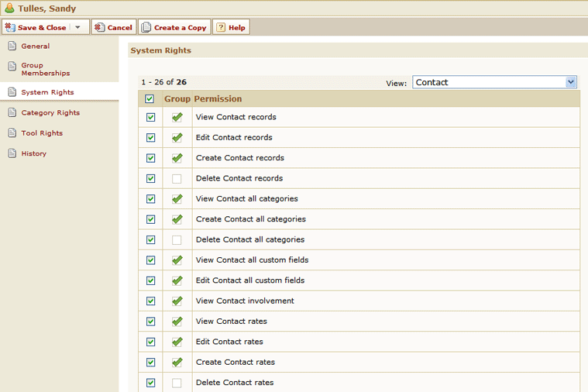The image size is (588, 392).
Task: Click the 'Create Contact rates' text
Action: coord(236,362)
